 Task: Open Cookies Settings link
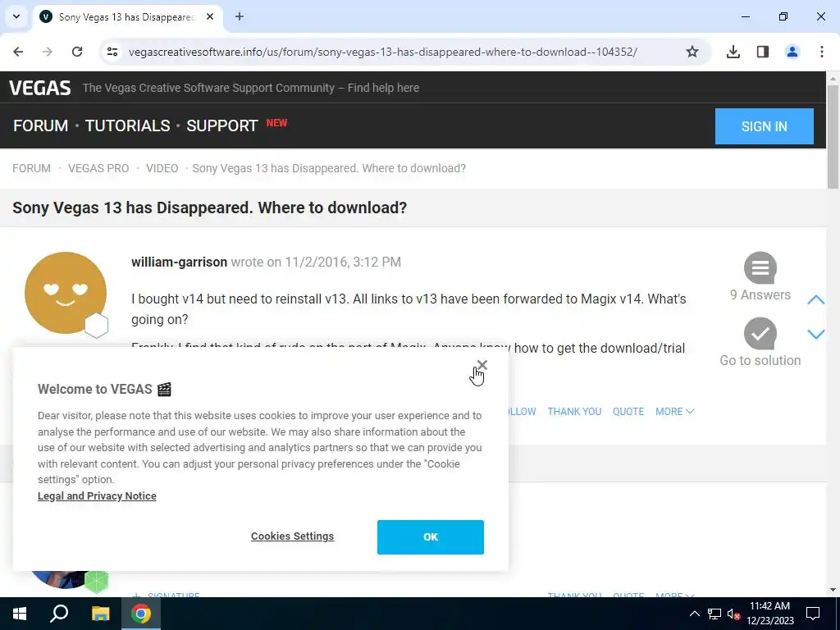tap(292, 536)
